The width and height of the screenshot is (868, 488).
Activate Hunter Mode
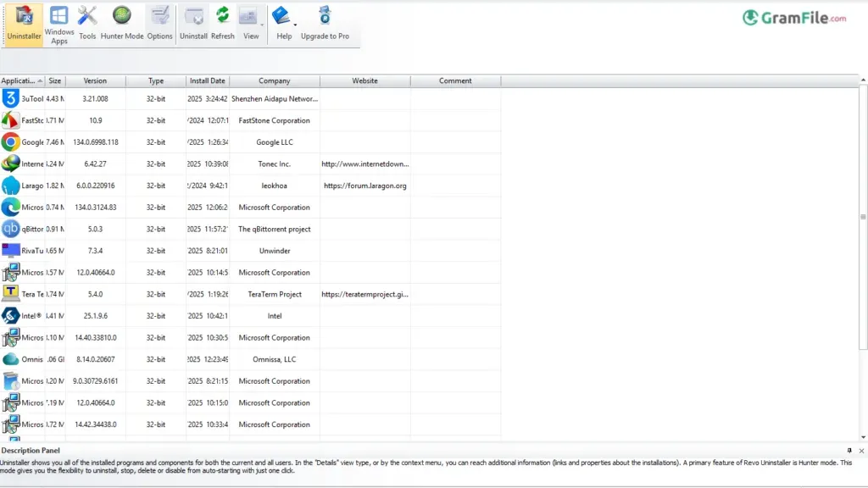tap(122, 25)
